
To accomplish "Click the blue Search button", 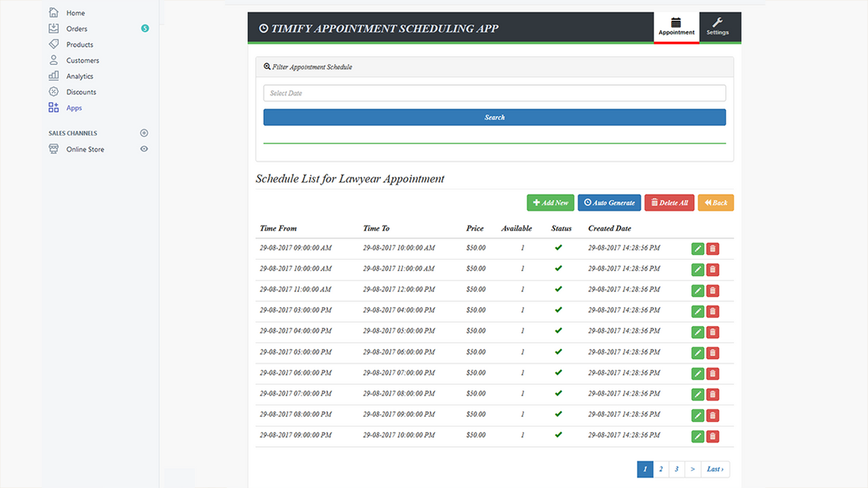I will 494,117.
